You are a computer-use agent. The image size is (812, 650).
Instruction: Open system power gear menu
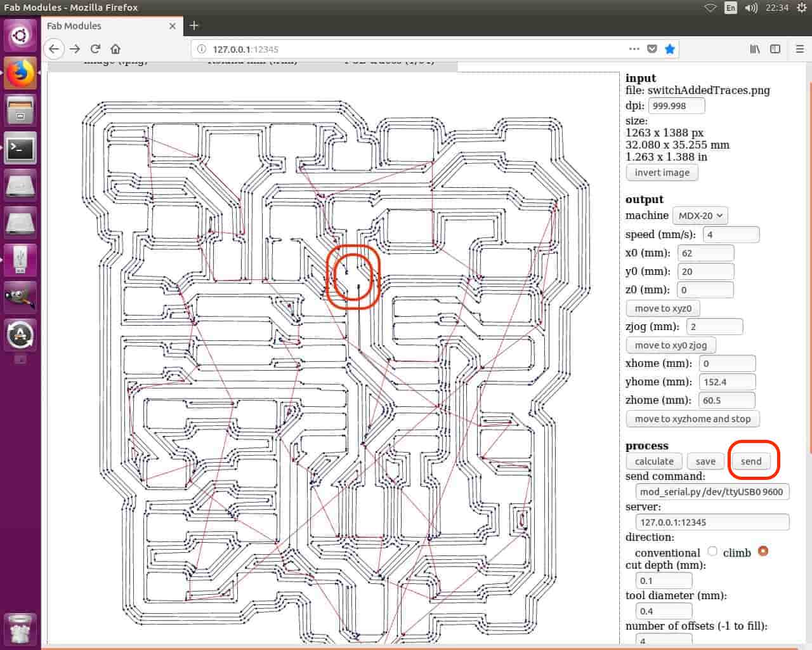801,8
